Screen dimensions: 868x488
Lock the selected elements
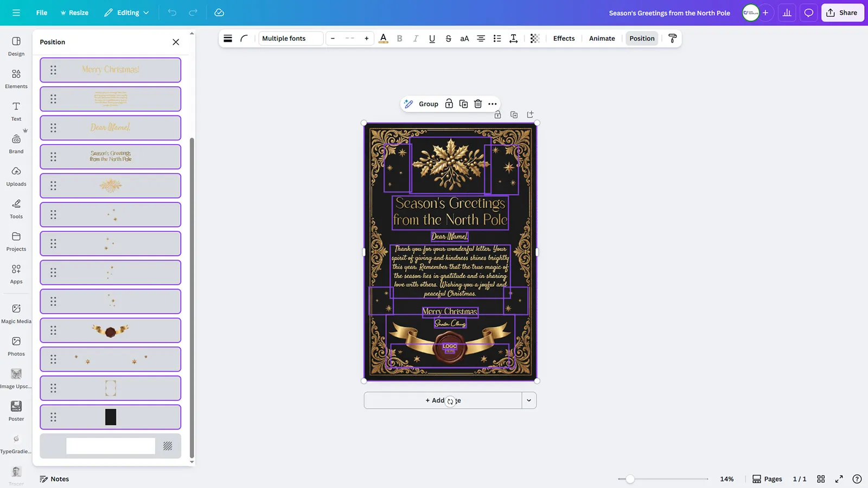(x=449, y=104)
